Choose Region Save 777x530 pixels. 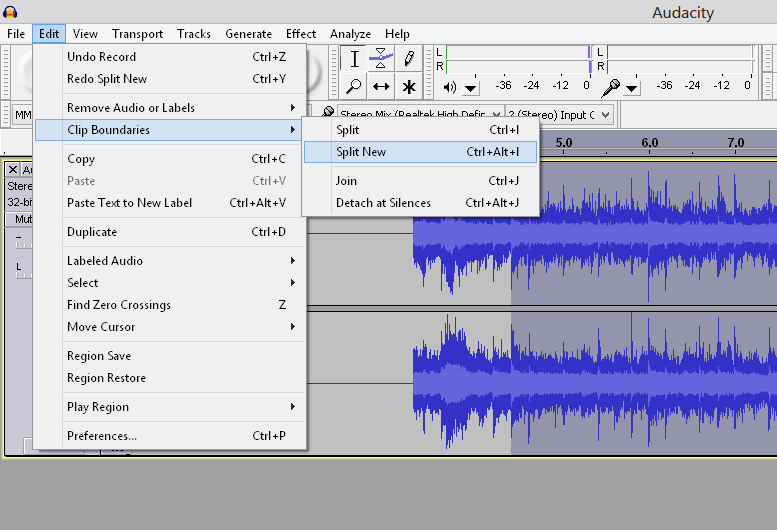tap(169, 356)
